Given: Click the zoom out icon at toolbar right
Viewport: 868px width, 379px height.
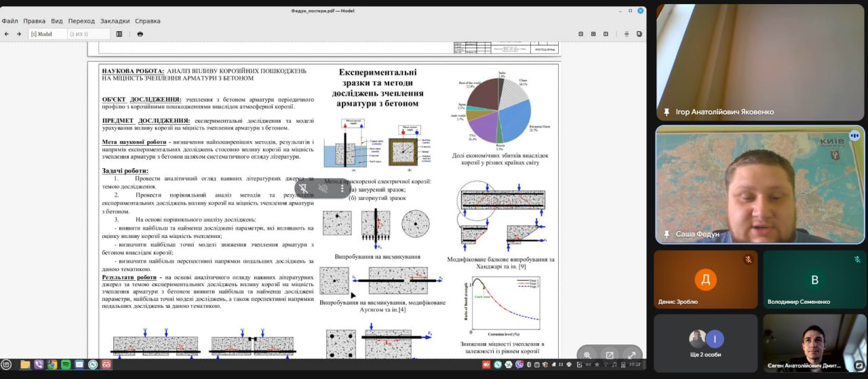Looking at the screenshot, I should [581, 34].
